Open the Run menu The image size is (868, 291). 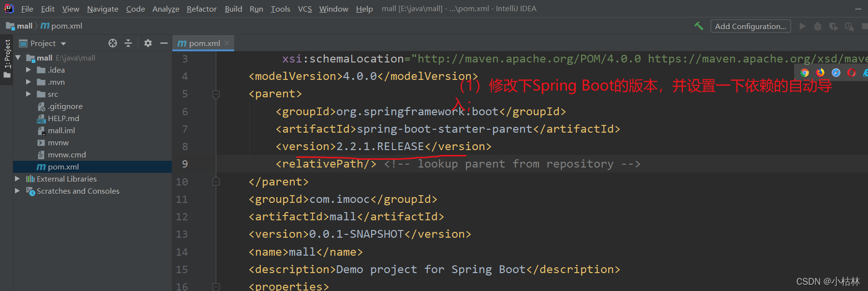256,9
